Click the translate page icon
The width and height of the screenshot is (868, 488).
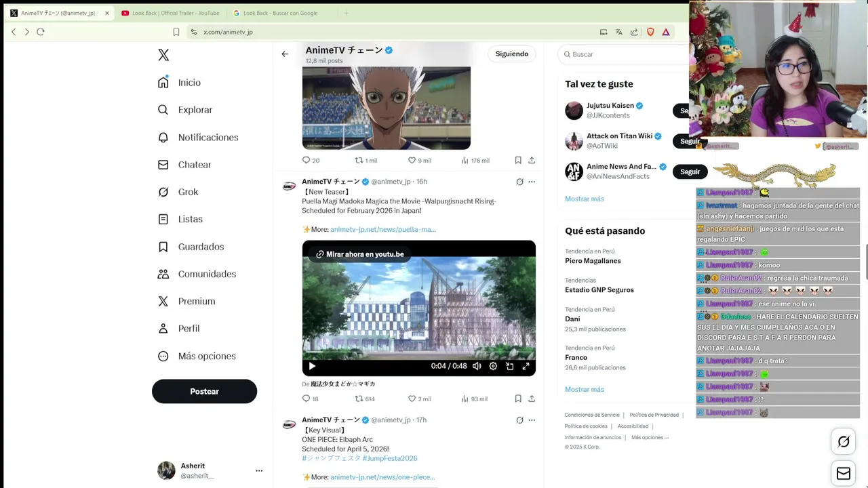(x=618, y=32)
